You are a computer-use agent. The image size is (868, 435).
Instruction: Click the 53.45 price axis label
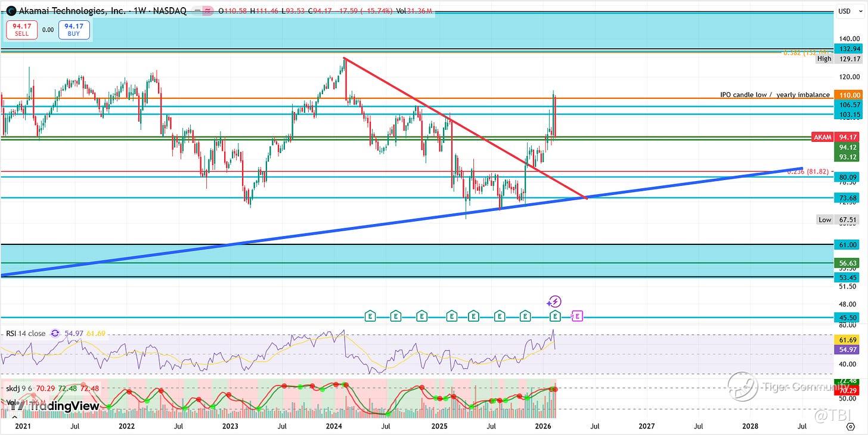[848, 278]
